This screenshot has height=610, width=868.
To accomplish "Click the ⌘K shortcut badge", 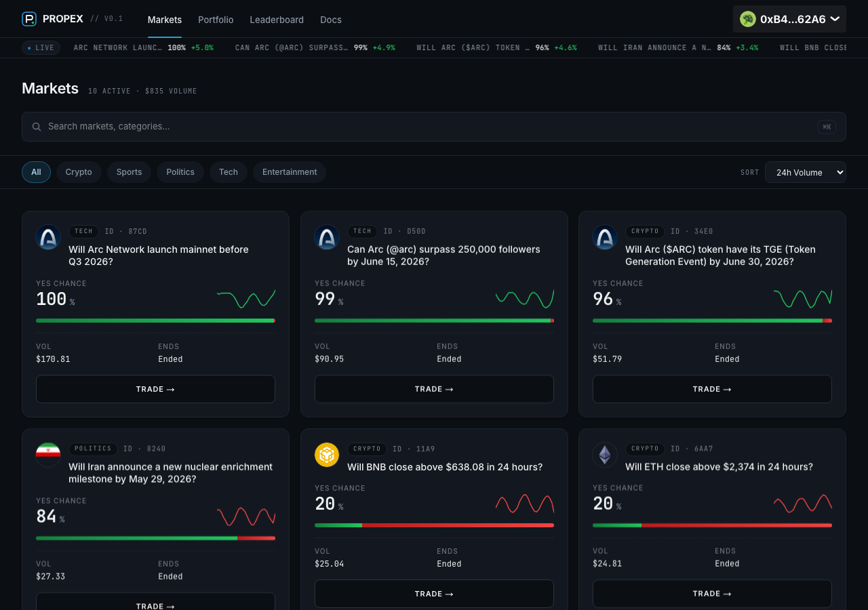I will point(827,127).
